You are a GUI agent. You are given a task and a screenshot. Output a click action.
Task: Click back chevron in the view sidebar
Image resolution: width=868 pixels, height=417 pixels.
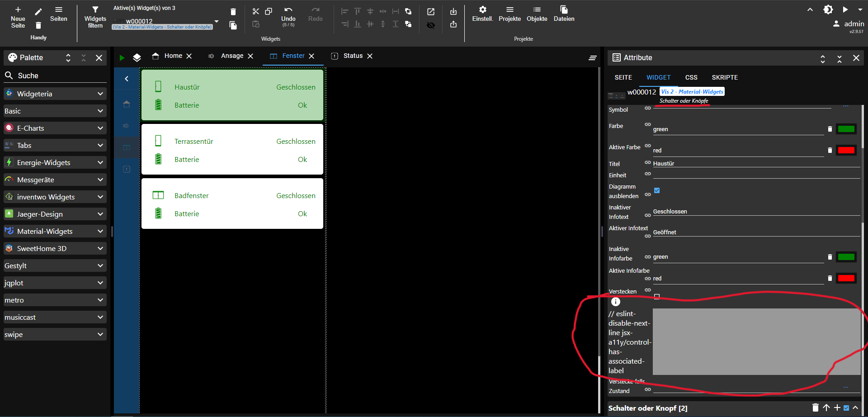click(x=127, y=79)
